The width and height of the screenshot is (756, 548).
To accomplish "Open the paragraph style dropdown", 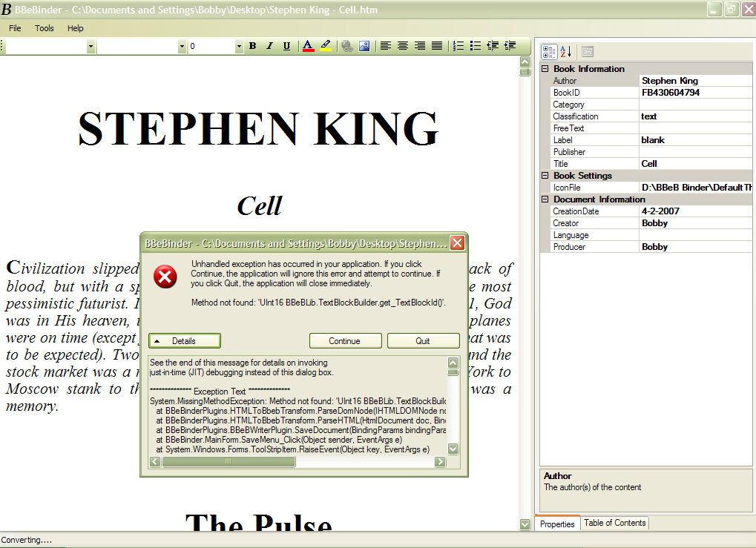I will pyautogui.click(x=91, y=46).
